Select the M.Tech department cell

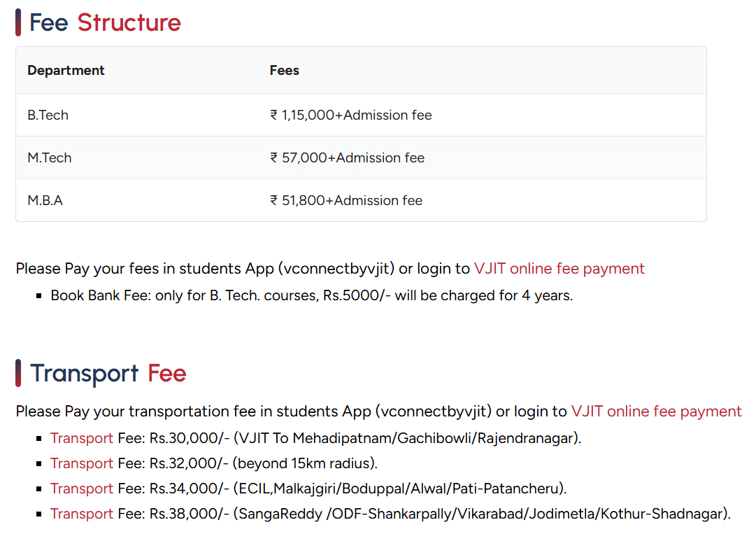pos(50,158)
